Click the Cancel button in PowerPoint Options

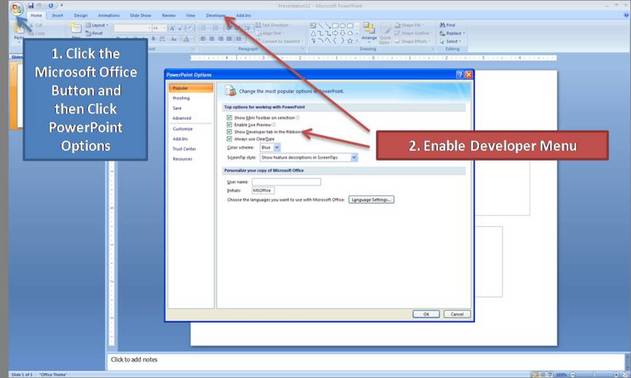(x=457, y=314)
